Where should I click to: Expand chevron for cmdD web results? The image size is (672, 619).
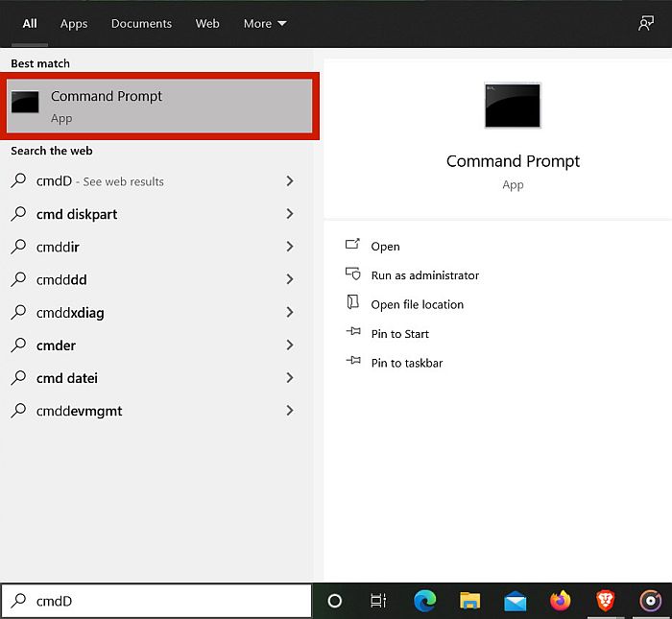(x=290, y=180)
